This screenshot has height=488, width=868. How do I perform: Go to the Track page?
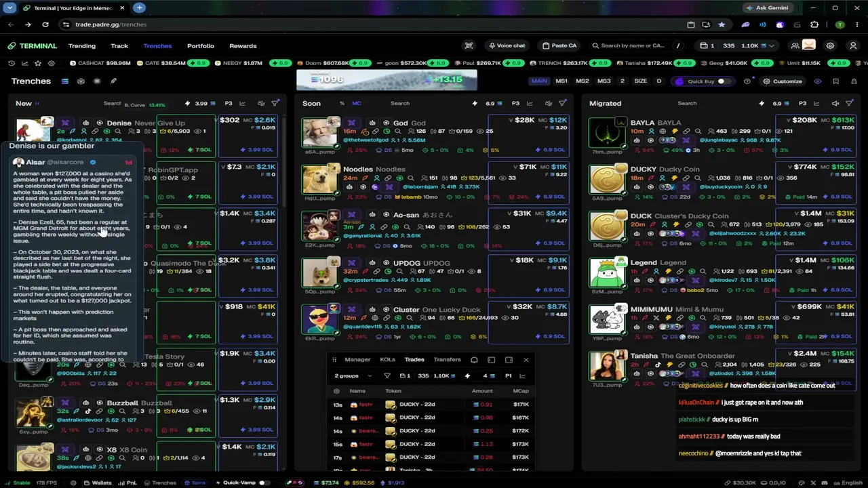pos(119,46)
